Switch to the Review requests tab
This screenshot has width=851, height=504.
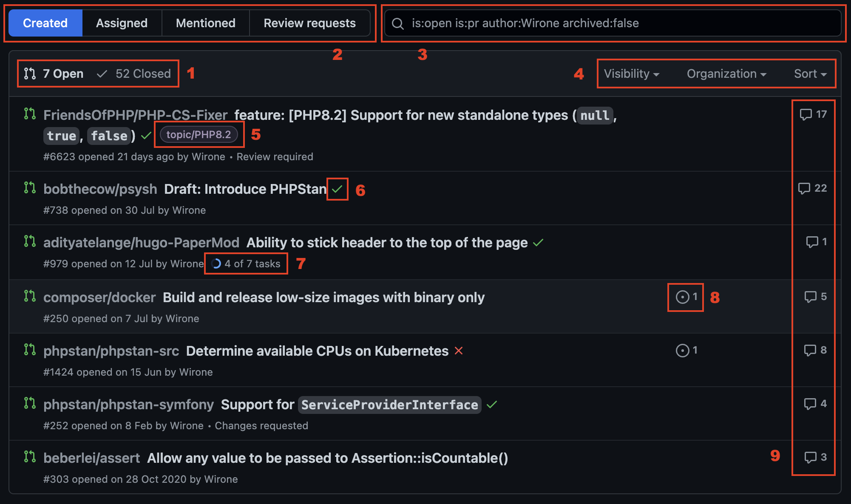[x=310, y=23]
